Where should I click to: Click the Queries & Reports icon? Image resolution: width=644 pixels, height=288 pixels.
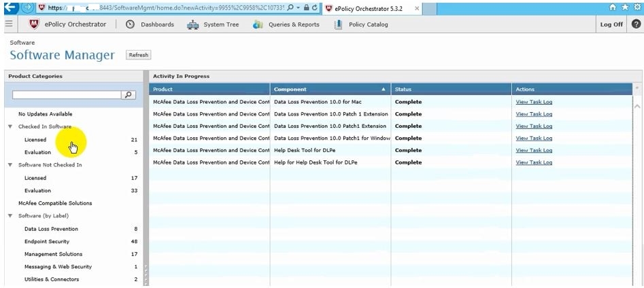pos(258,24)
